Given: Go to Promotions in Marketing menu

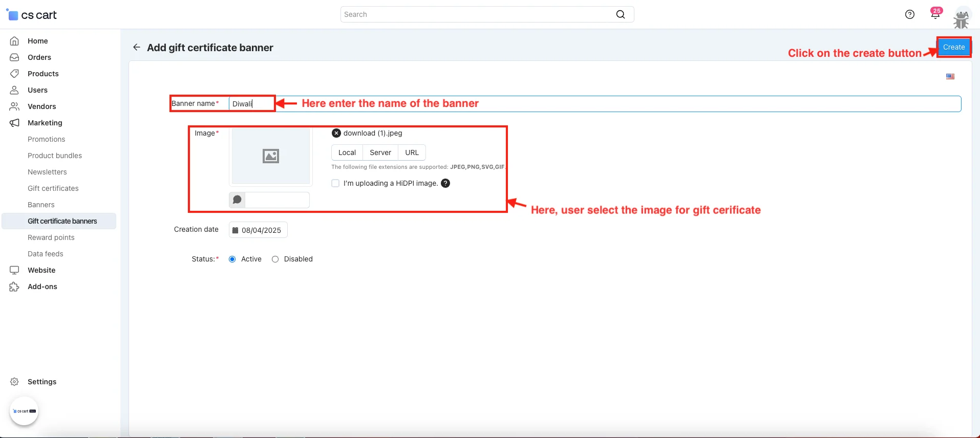Looking at the screenshot, I should point(46,139).
